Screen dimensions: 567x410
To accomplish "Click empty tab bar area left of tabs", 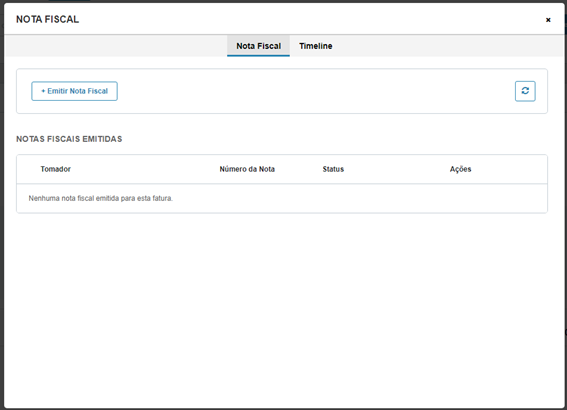I will pyautogui.click(x=116, y=46).
